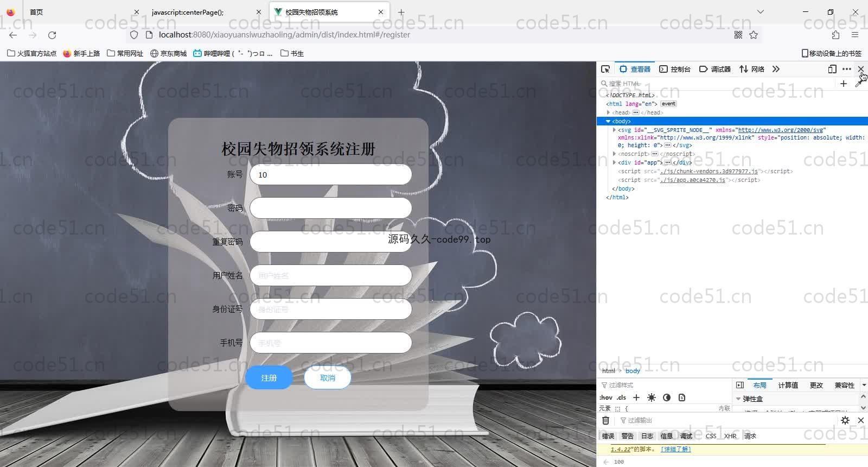Screen dimensions: 868x467
Task: Open responsive design mode icon
Action: [832, 69]
